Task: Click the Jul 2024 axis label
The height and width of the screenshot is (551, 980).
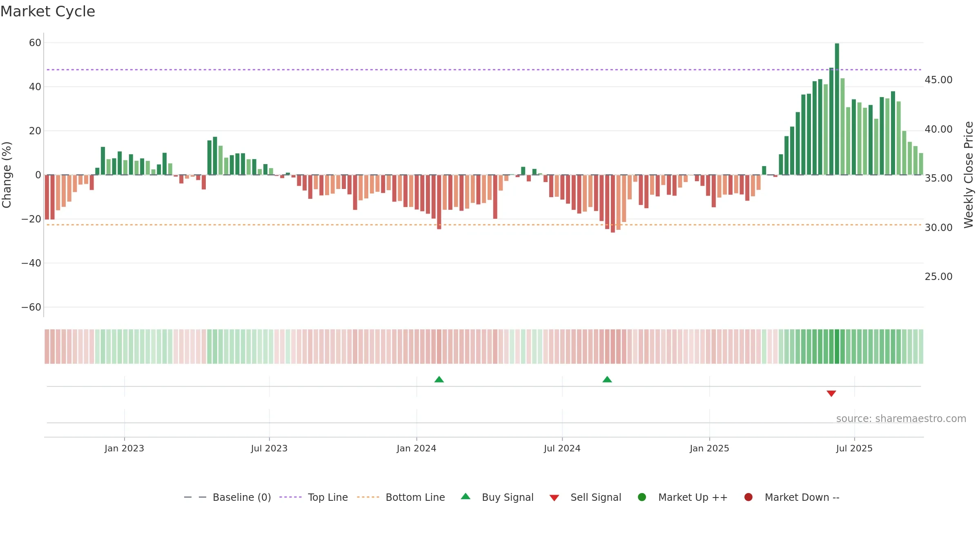Action: click(x=562, y=448)
